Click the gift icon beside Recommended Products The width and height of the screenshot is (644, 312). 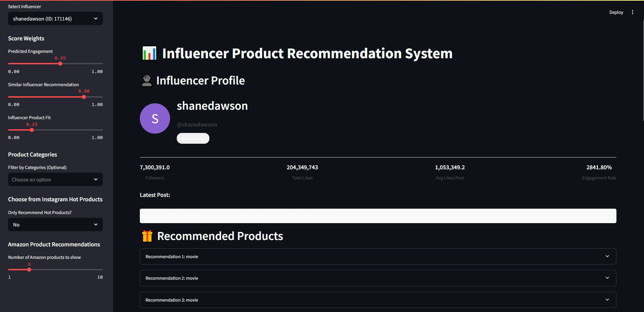coord(147,236)
